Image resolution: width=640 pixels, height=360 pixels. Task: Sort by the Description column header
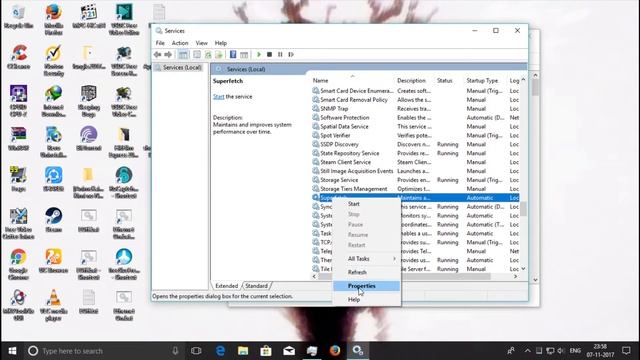pos(411,80)
